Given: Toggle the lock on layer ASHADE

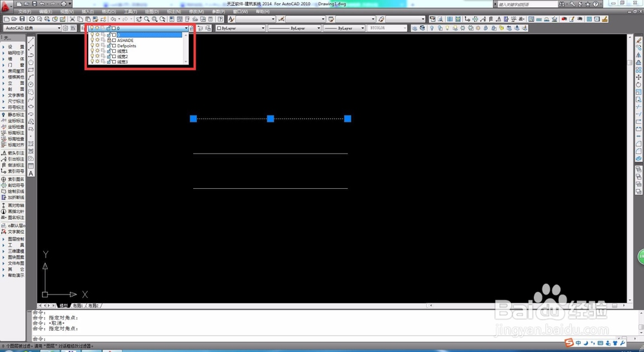Looking at the screenshot, I should coord(109,41).
